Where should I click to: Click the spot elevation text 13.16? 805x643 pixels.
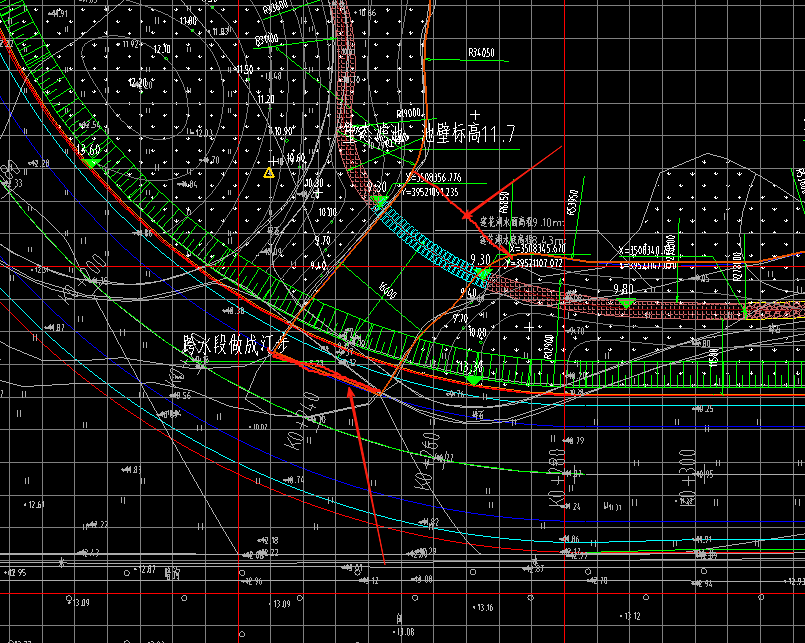[x=483, y=608]
